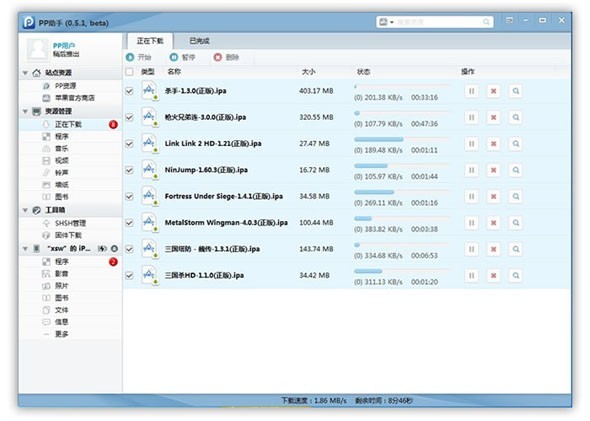Pause the Fortress Under Siege download
590x421 pixels.
[471, 196]
